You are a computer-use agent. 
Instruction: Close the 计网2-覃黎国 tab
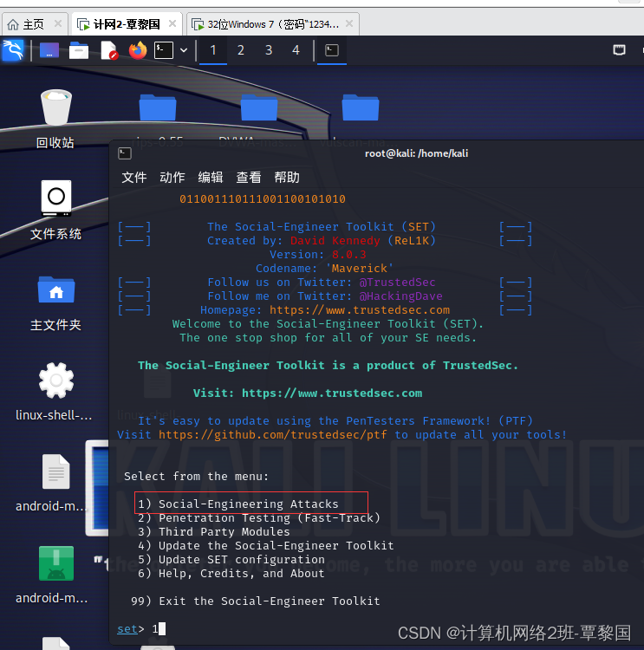[172, 23]
